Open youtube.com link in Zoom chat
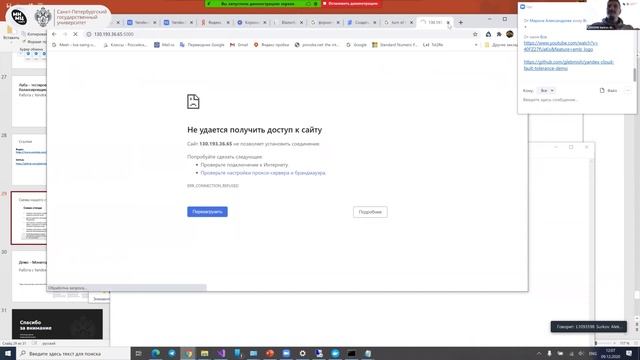Viewport: 640px width, 360px height. pos(560,46)
